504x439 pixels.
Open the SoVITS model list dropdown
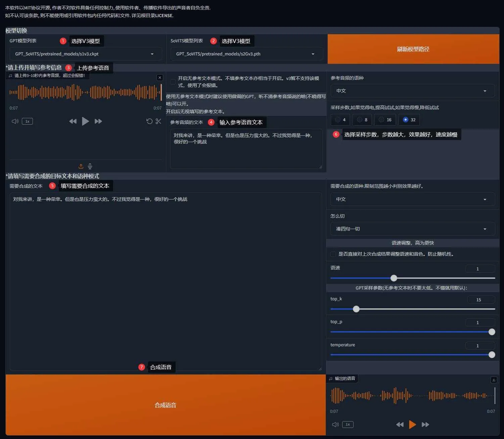point(247,54)
